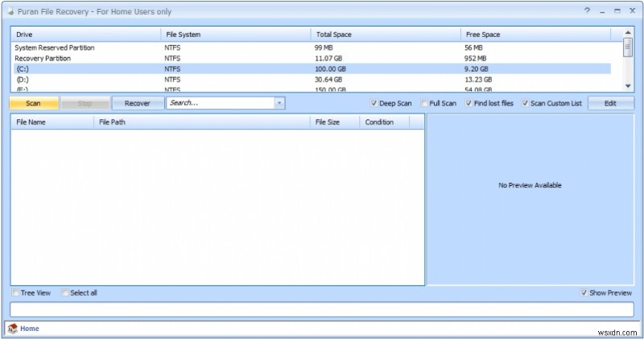Viewport: 644px width, 339px height.
Task: Sort results by File Size column
Action: (335, 122)
